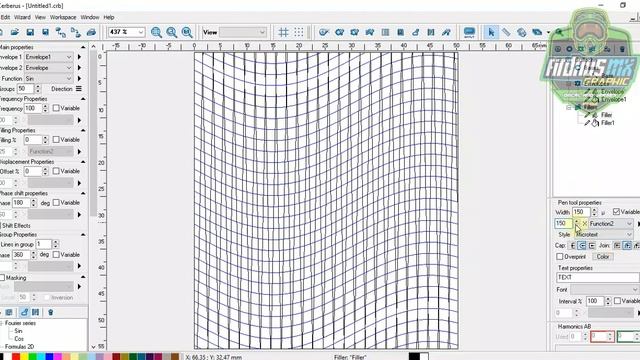
Task: Select the arrow pointer tool
Action: [x=491, y=32]
